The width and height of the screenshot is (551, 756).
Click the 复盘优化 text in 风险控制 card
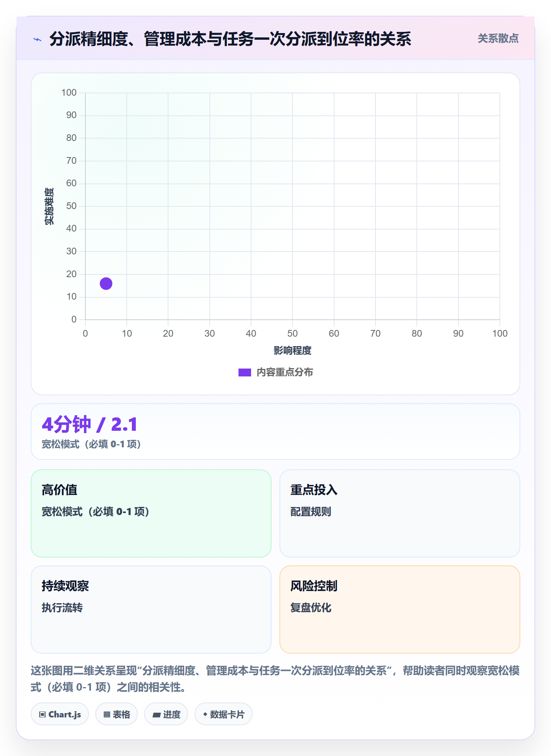311,608
